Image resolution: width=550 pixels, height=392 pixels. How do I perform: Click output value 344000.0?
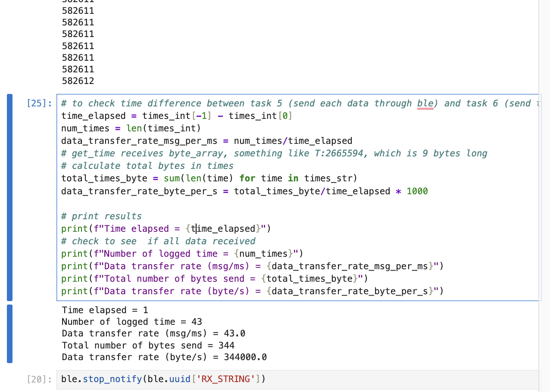(x=245, y=357)
